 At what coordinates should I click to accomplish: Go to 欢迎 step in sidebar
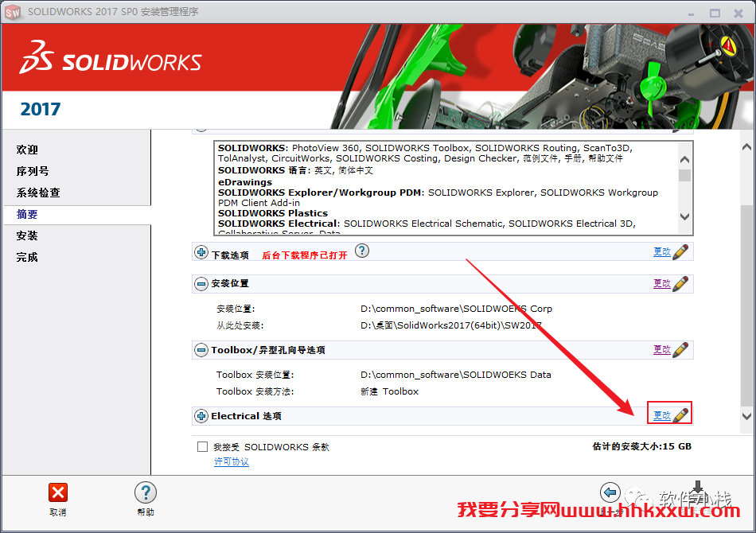(27, 150)
